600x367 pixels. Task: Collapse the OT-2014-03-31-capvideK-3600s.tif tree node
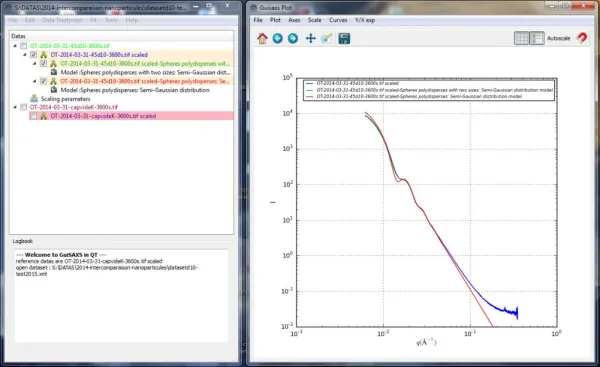pos(15,107)
